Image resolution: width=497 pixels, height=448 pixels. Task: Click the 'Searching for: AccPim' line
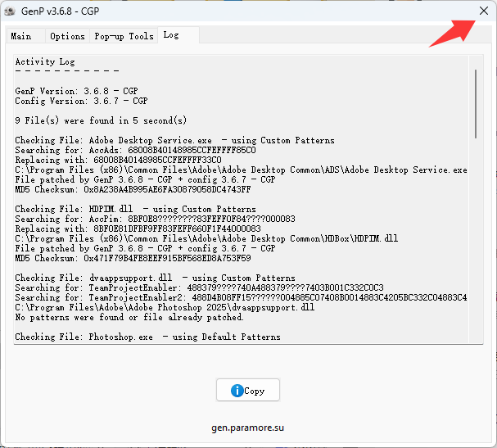pos(155,219)
